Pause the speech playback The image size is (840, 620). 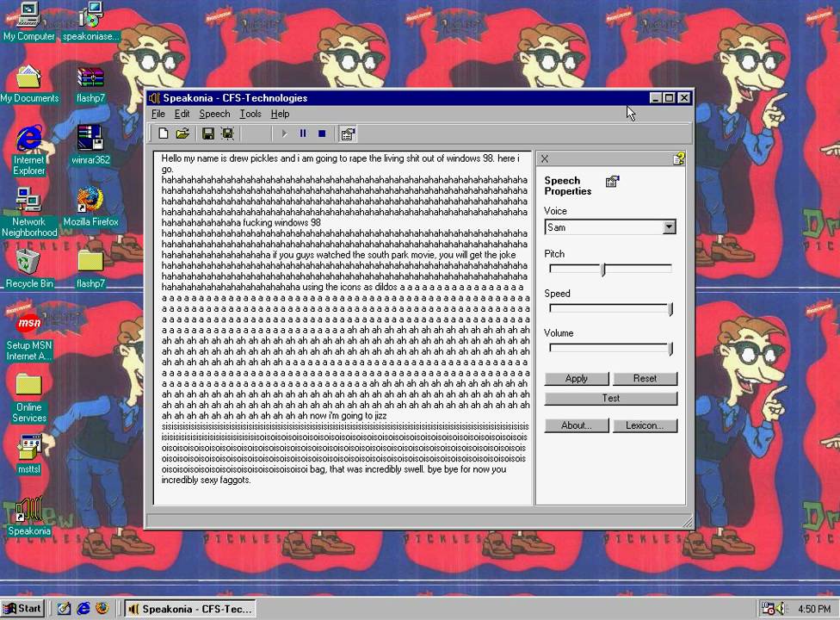[x=303, y=133]
